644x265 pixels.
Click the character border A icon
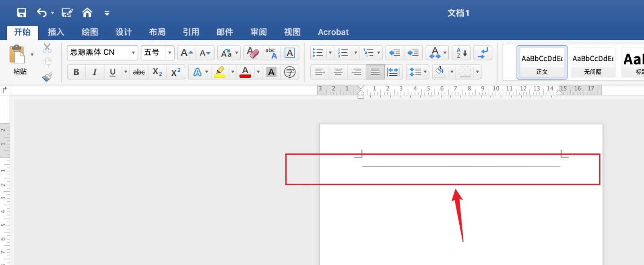[x=290, y=53]
